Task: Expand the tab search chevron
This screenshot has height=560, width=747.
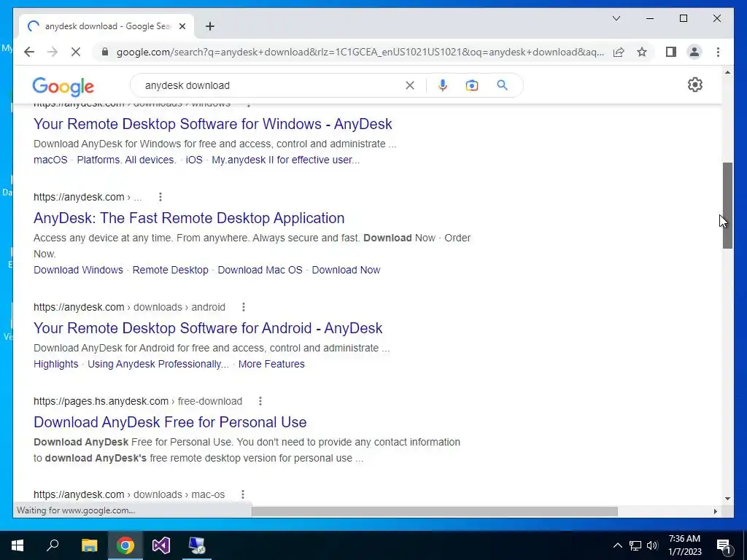Action: tap(616, 18)
